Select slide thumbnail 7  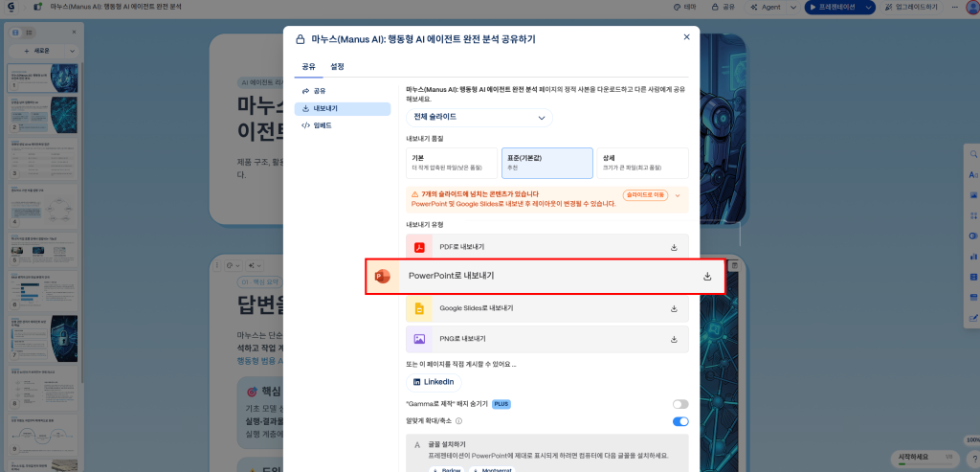[42, 339]
